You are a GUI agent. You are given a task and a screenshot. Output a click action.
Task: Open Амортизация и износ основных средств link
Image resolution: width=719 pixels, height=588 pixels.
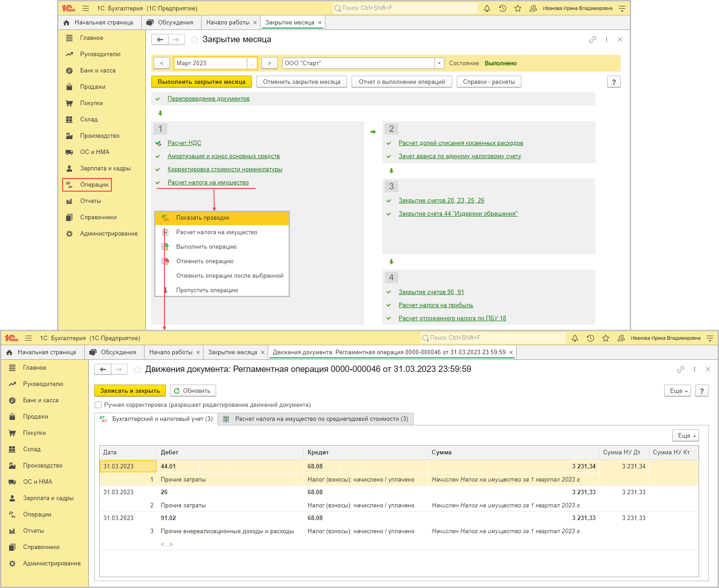click(224, 156)
